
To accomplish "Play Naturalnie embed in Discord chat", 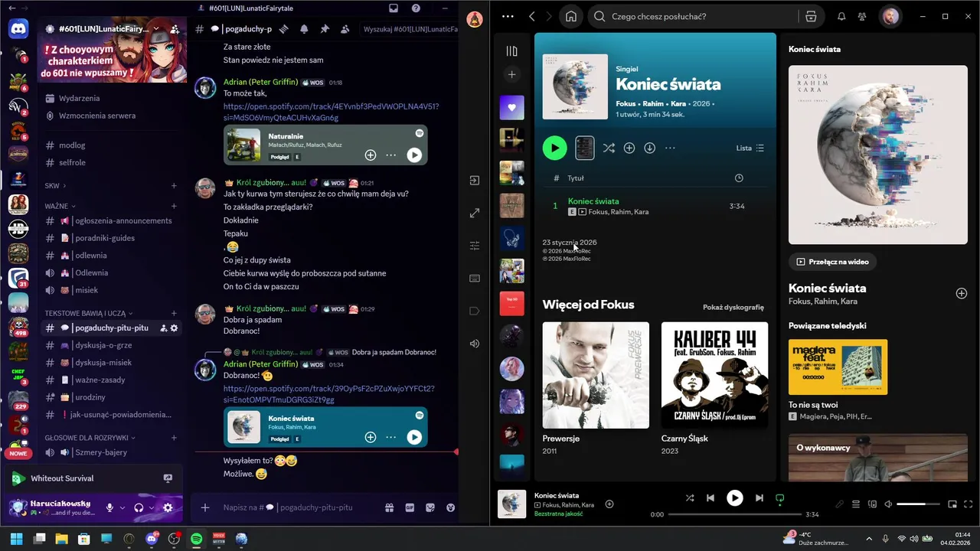I will [x=414, y=155].
